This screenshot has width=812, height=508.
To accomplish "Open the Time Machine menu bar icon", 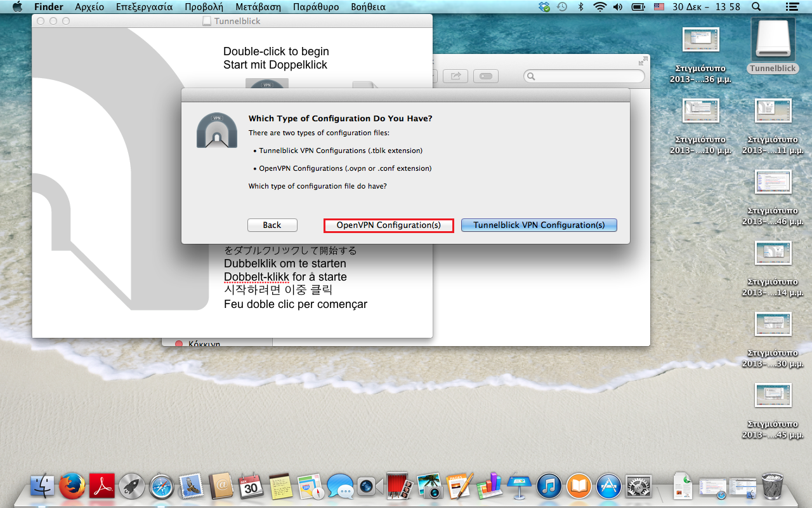I will (562, 7).
